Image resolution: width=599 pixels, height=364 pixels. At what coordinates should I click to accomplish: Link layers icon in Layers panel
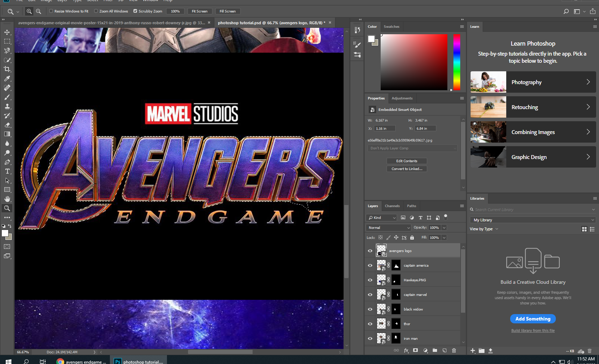tap(396, 350)
